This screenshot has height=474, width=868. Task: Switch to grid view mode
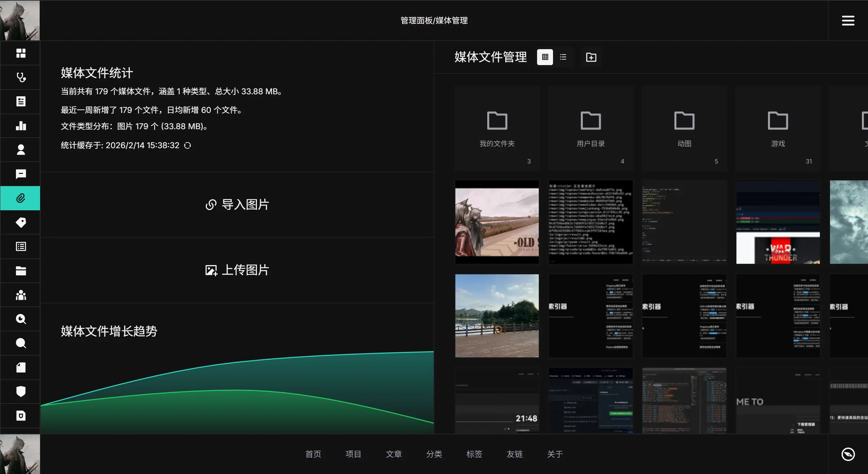545,57
